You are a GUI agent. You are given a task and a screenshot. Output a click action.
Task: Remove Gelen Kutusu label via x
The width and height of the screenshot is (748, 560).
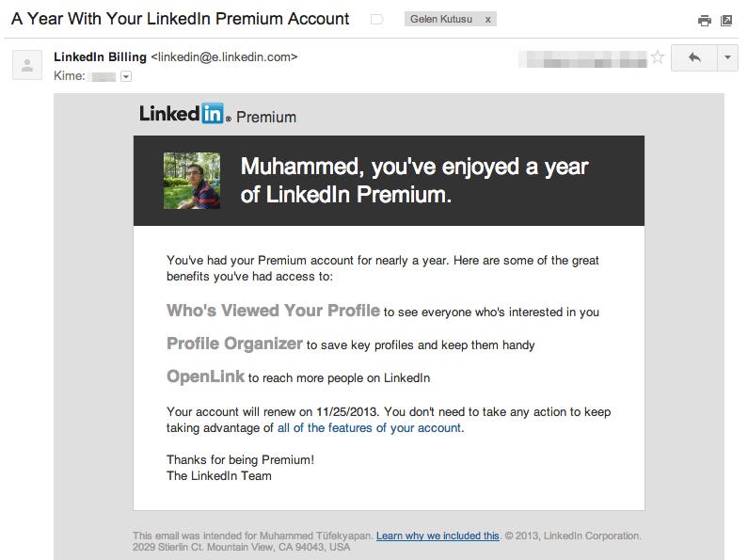(x=488, y=20)
